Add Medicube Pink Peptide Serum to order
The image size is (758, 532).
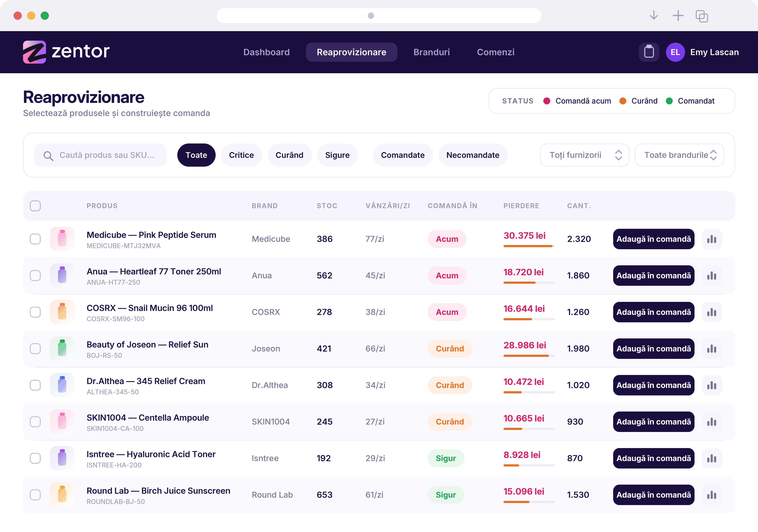pyautogui.click(x=654, y=239)
